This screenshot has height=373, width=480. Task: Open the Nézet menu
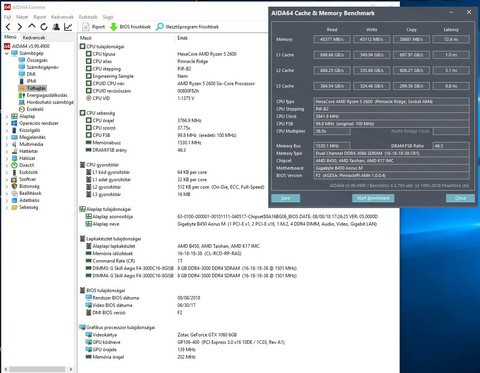(x=22, y=17)
